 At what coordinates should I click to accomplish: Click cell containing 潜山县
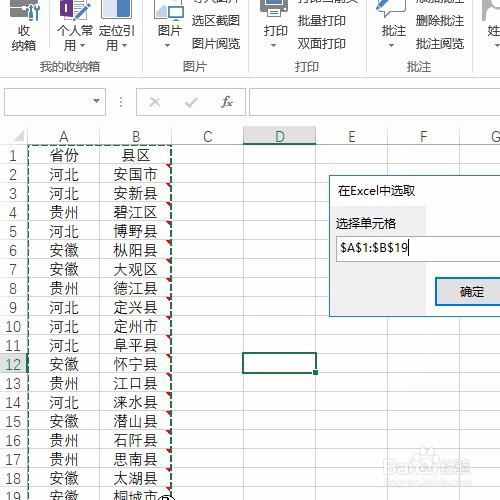point(136,421)
